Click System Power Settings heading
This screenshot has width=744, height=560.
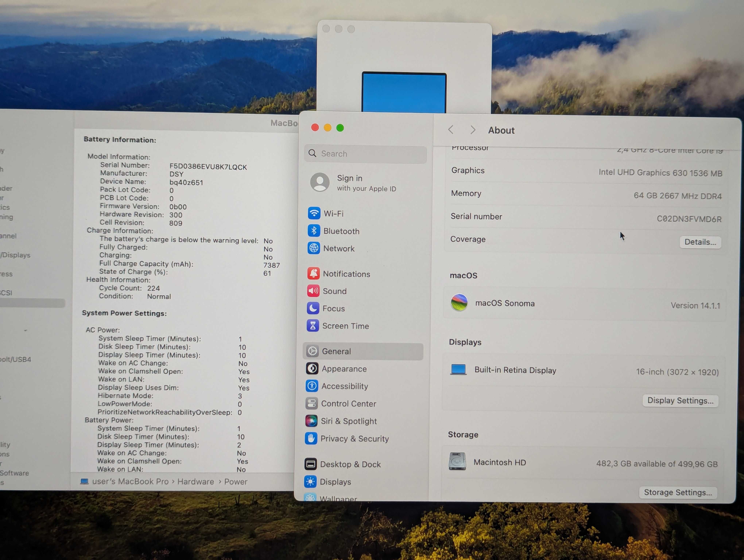124,313
